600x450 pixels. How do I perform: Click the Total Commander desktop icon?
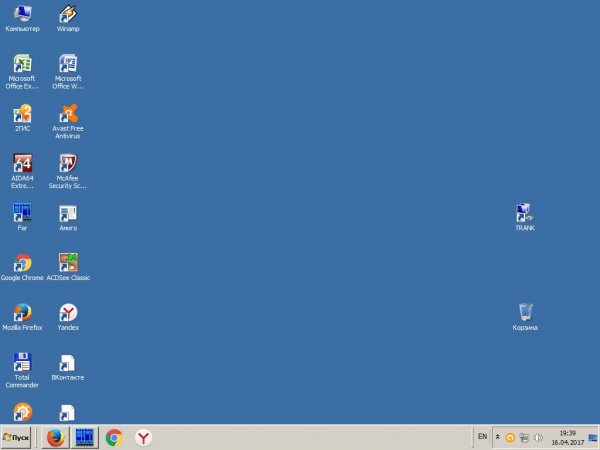pos(22,363)
